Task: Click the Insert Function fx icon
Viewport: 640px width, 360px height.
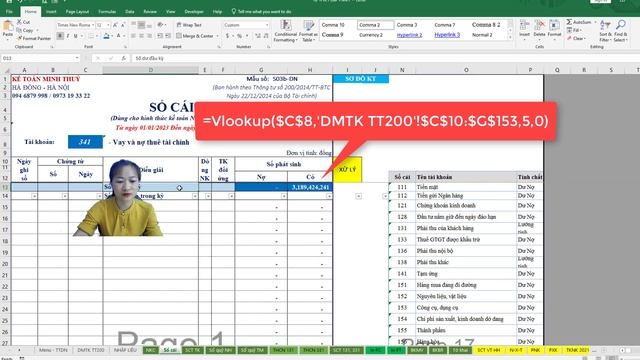Action: pyautogui.click(x=123, y=58)
